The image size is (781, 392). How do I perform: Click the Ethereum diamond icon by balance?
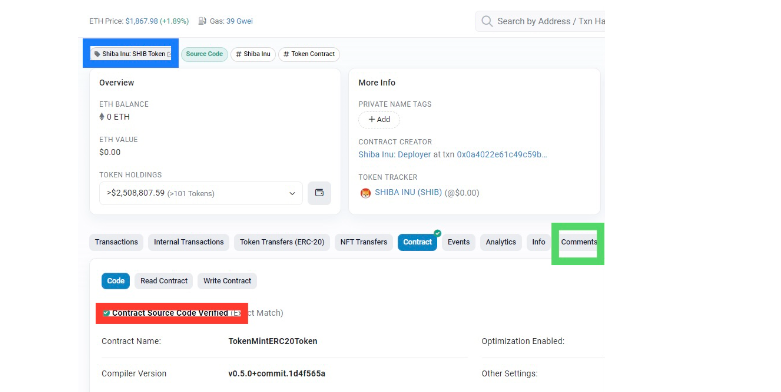[x=102, y=117]
